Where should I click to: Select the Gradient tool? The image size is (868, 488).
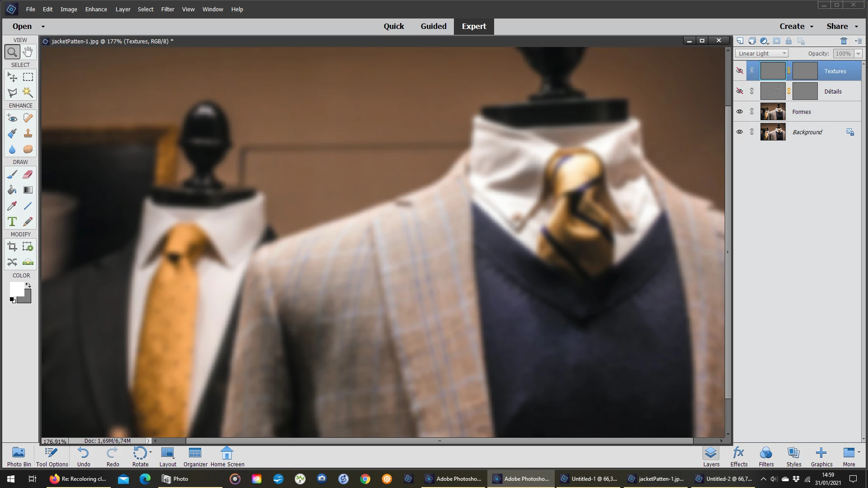28,190
